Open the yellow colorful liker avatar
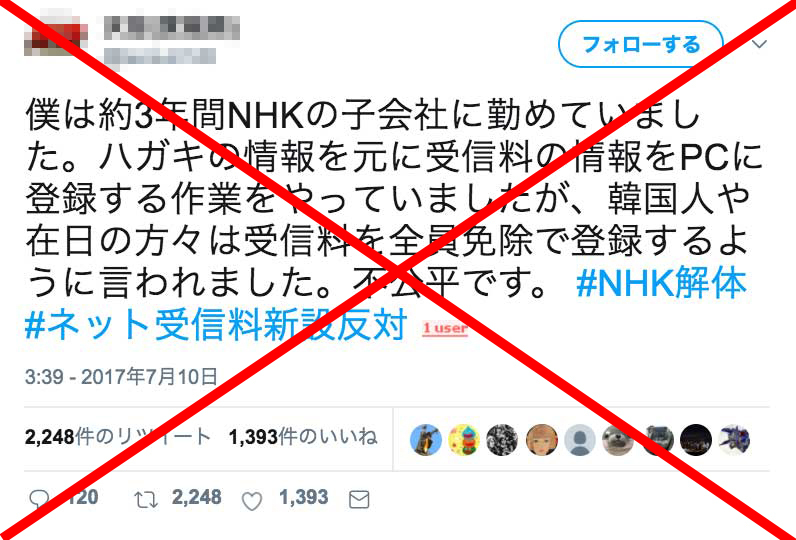The image size is (796, 540). (464, 440)
